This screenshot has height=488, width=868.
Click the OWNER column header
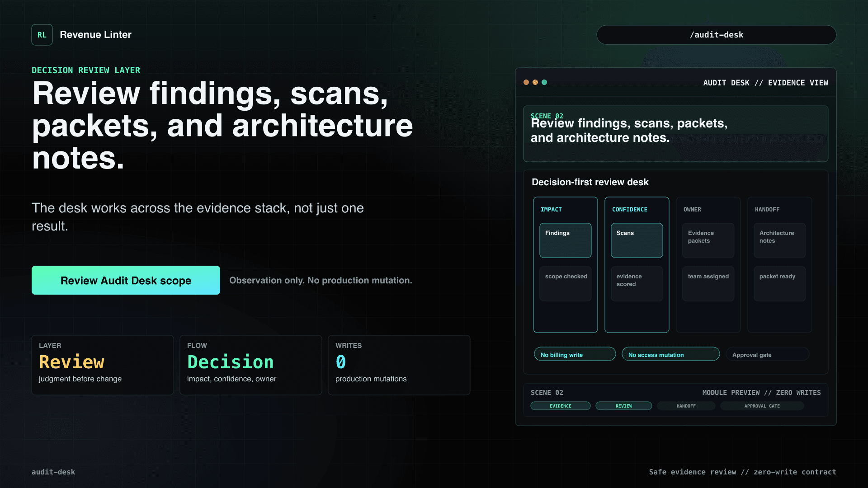pos(692,210)
